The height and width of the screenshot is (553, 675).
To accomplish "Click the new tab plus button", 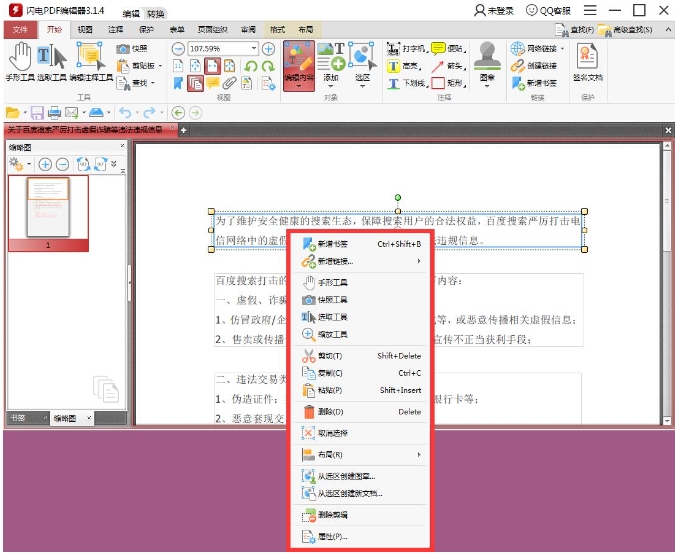I will (183, 130).
